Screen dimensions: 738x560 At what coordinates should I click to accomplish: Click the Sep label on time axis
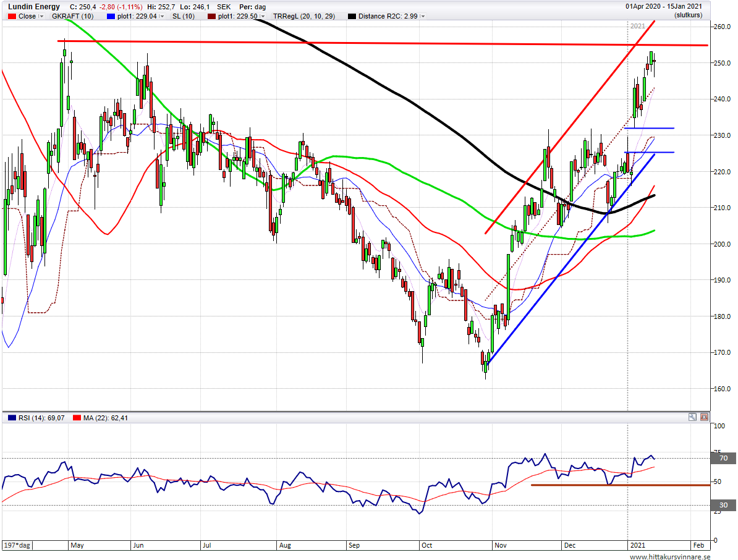point(354,545)
